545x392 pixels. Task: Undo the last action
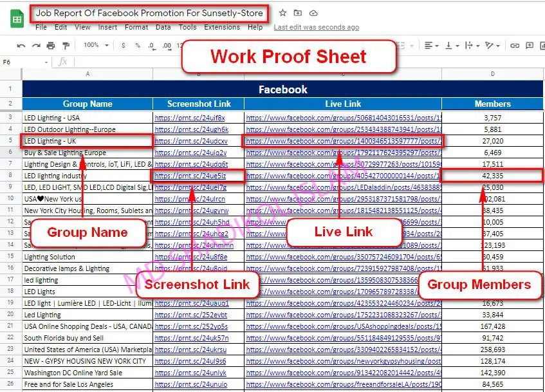click(x=21, y=46)
